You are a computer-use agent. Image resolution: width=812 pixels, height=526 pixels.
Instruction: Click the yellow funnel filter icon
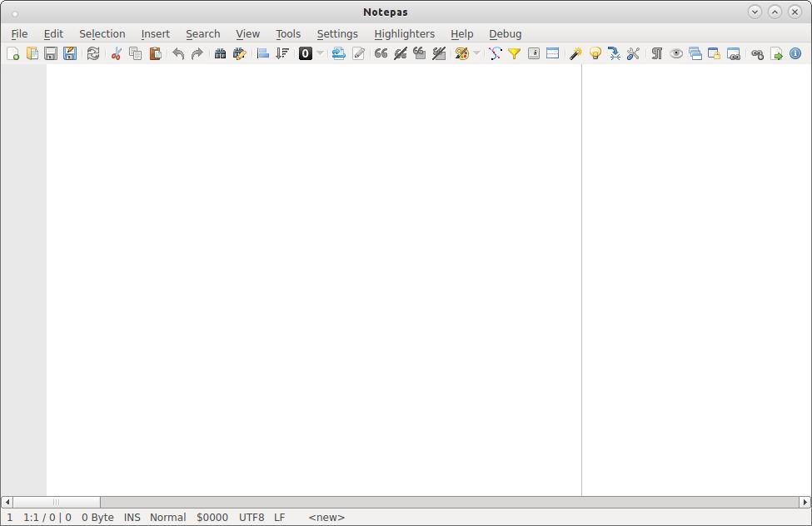click(x=515, y=53)
